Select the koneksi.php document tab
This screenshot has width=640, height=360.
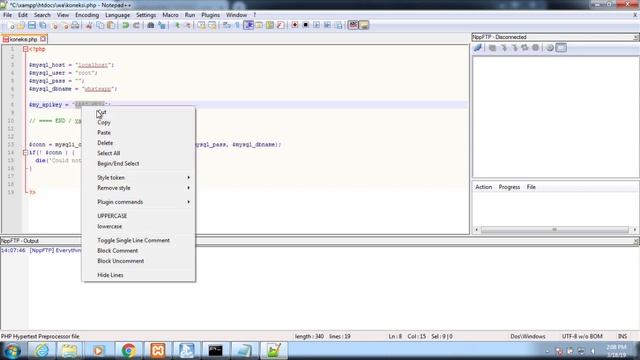point(24,39)
